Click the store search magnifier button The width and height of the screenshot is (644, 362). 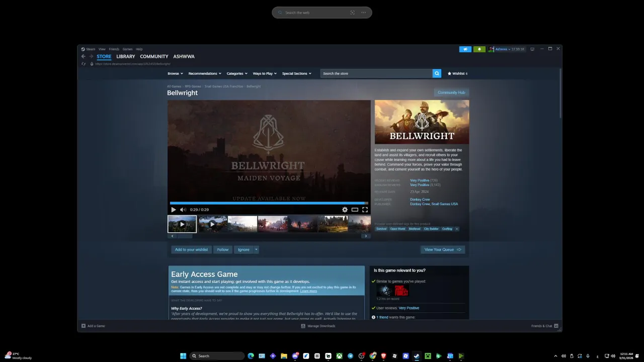pyautogui.click(x=437, y=73)
